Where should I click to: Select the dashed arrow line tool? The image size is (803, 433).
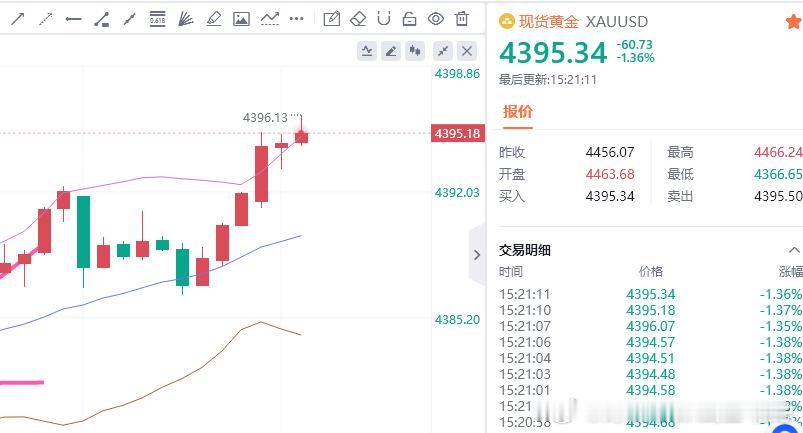coord(46,19)
